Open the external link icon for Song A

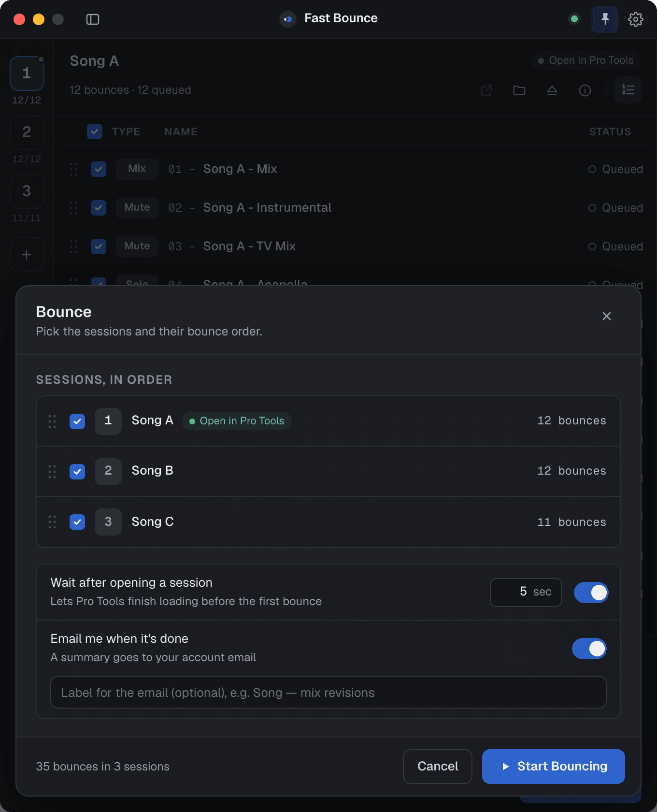(486, 90)
